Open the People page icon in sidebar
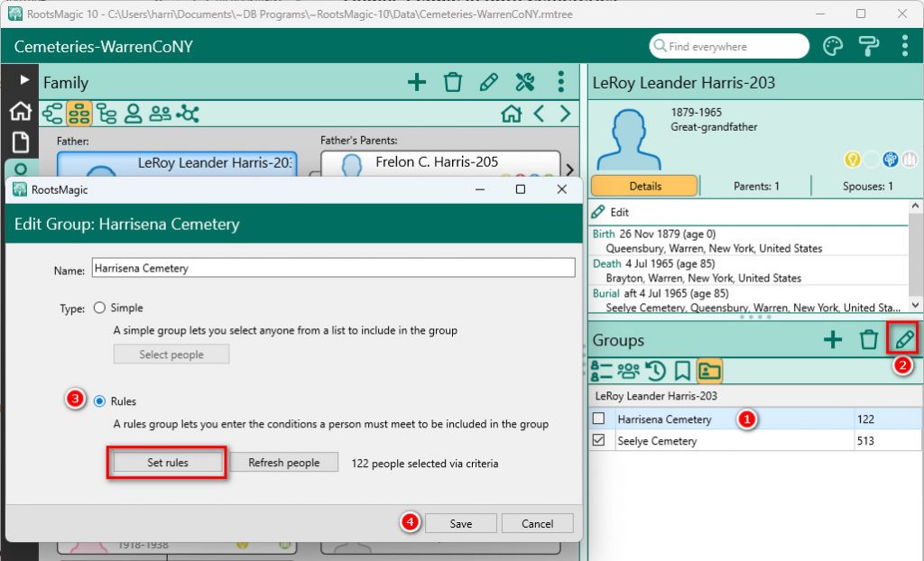924x561 pixels. (x=20, y=170)
